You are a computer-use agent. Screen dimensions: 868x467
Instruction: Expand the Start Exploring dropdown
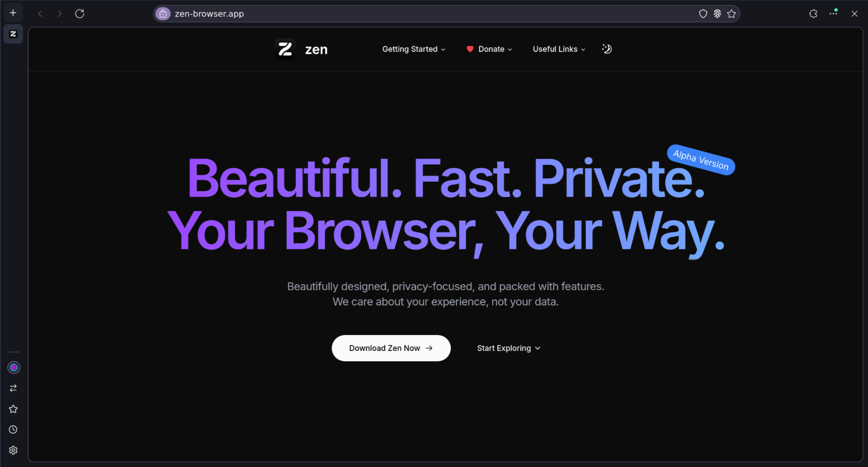[x=509, y=348]
